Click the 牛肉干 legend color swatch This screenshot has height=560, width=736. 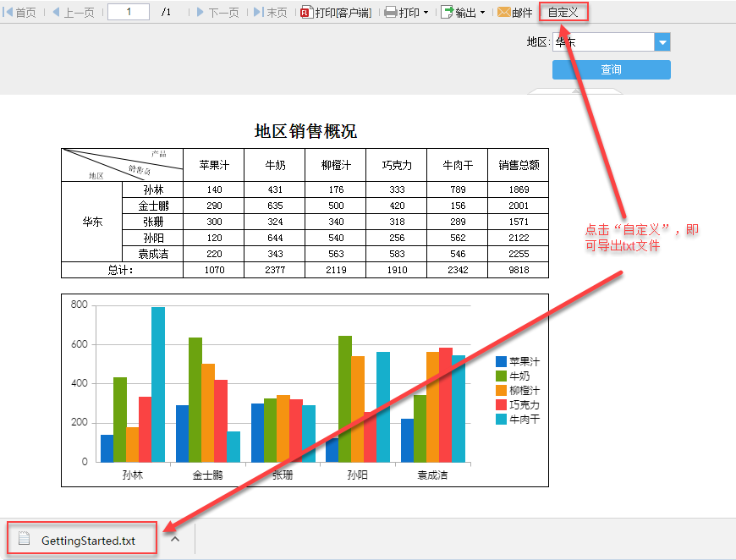[x=501, y=420]
